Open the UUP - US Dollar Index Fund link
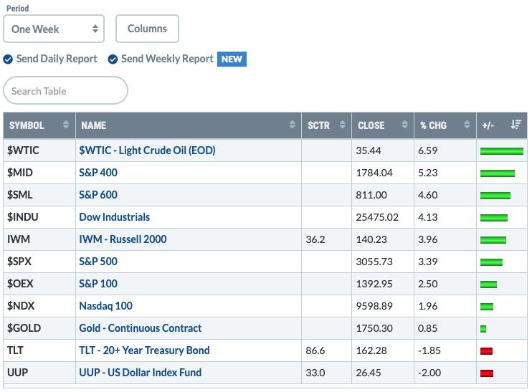This screenshot has height=392, width=532. [140, 373]
